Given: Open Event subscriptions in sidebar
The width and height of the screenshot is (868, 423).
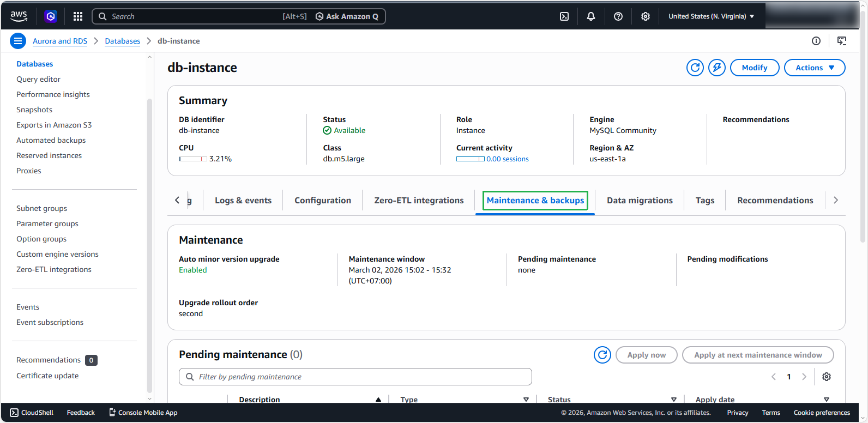Looking at the screenshot, I should 50,322.
